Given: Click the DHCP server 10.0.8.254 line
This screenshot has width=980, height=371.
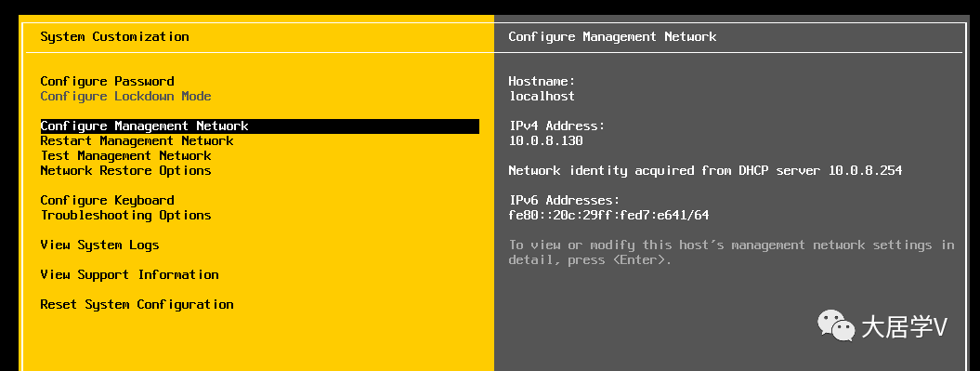Looking at the screenshot, I should click(706, 171).
